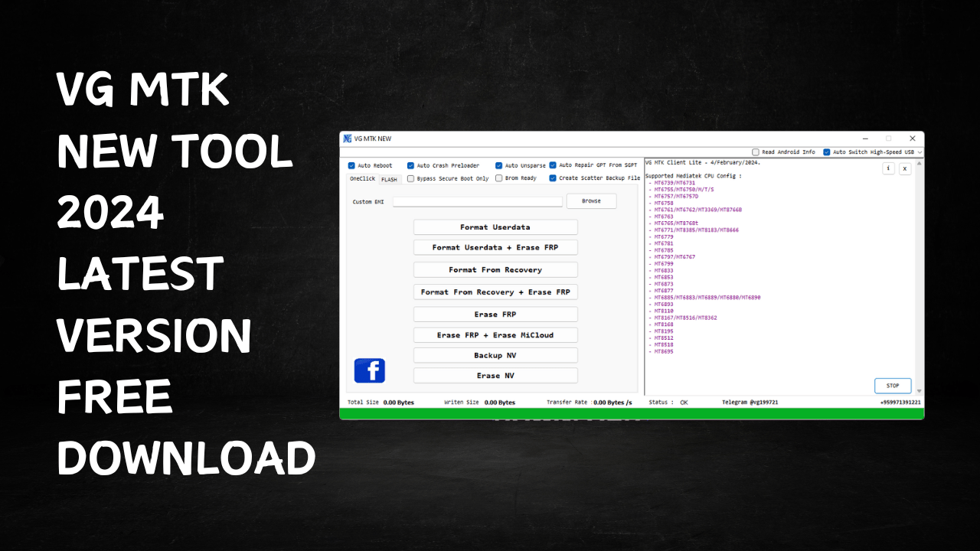The height and width of the screenshot is (551, 980).
Task: Click the green progress bar
Action: pyautogui.click(x=632, y=413)
